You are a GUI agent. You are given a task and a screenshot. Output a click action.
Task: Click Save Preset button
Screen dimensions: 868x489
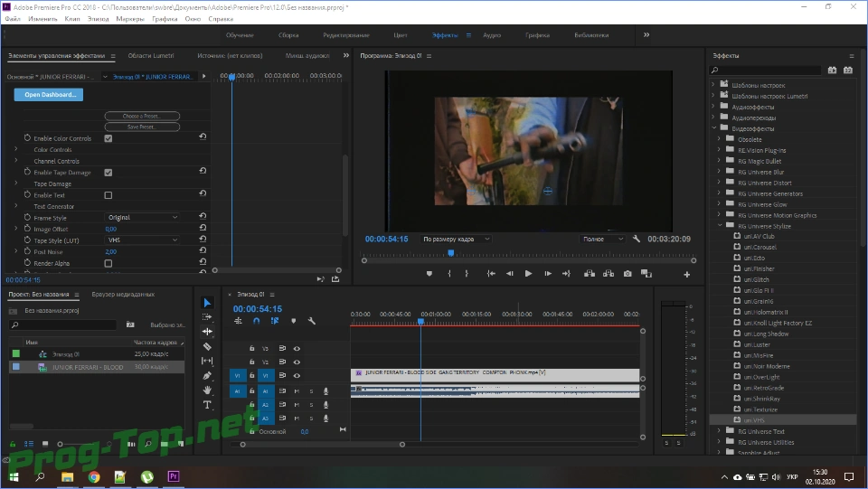click(x=142, y=127)
